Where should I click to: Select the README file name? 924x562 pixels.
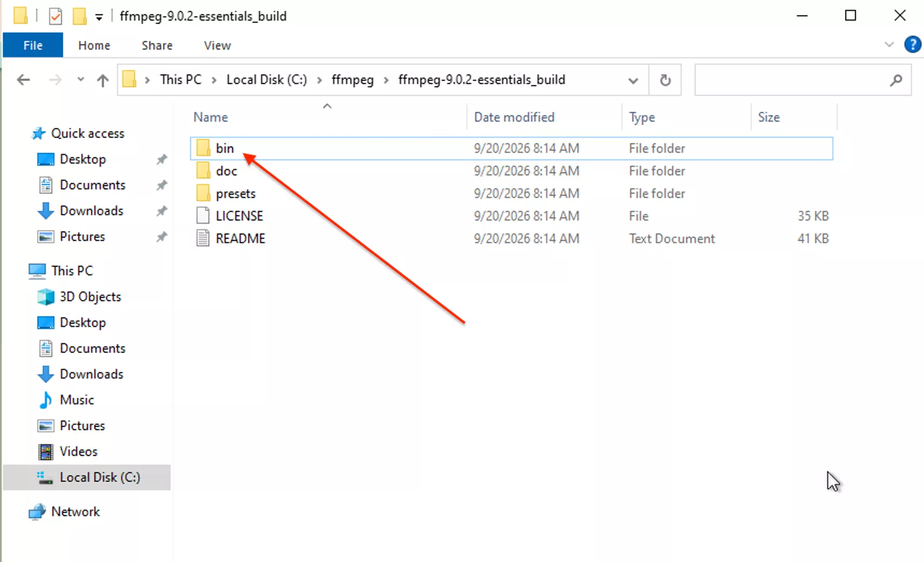[x=240, y=239]
